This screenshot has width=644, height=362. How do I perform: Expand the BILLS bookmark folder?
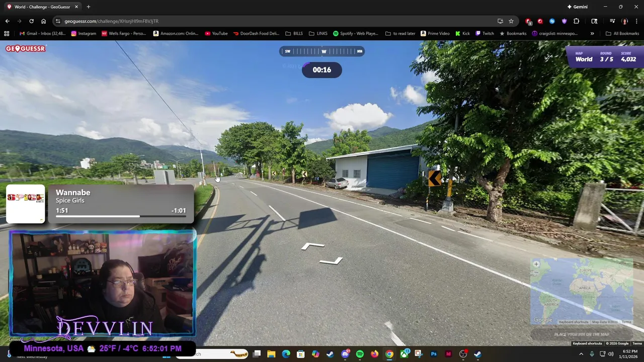294,34
